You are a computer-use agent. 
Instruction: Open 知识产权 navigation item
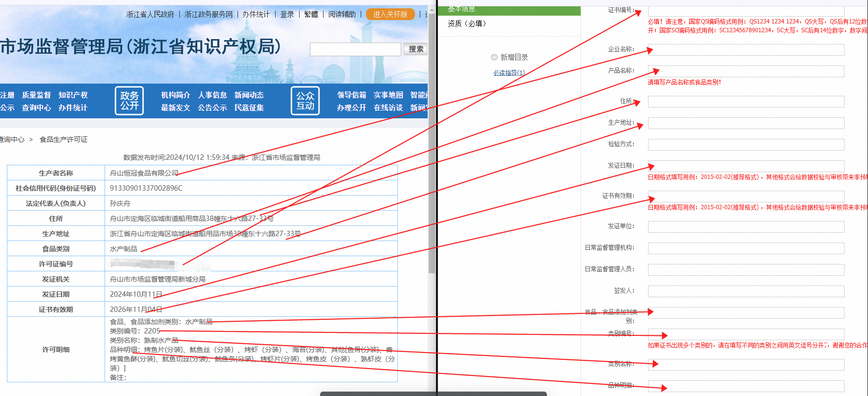point(73,95)
